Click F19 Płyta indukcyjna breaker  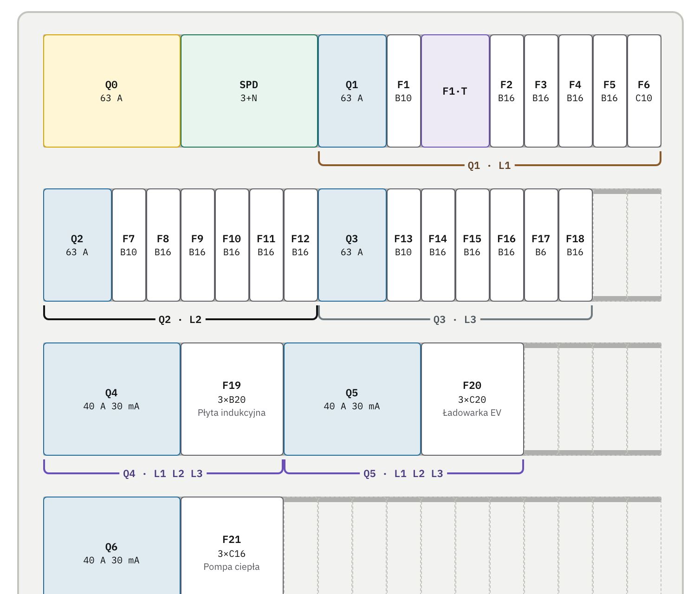(x=232, y=399)
